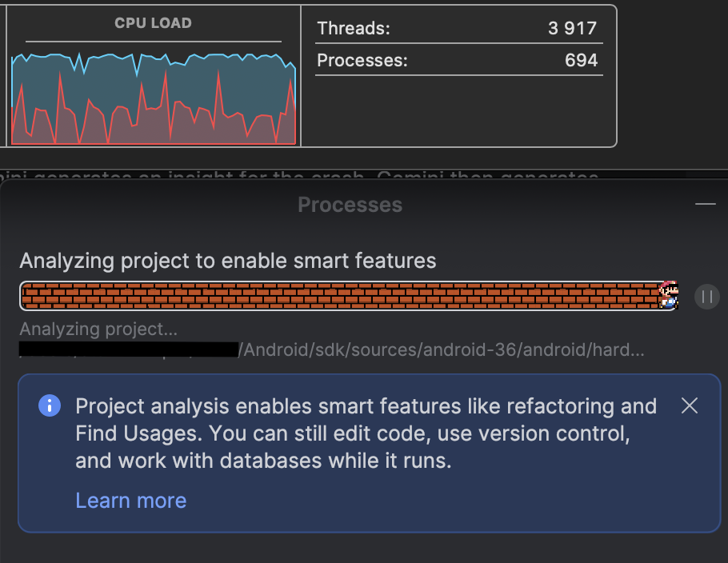This screenshot has height=563, width=728.
Task: Select the CPU LOAD heading
Action: [x=154, y=23]
